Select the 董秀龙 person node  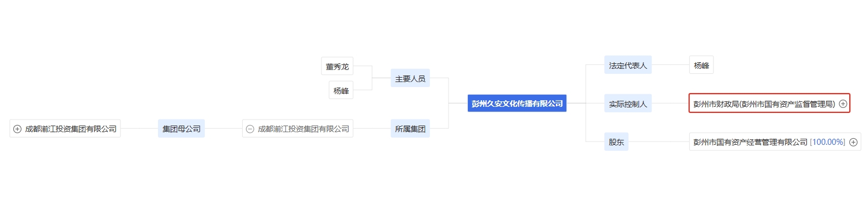[337, 66]
